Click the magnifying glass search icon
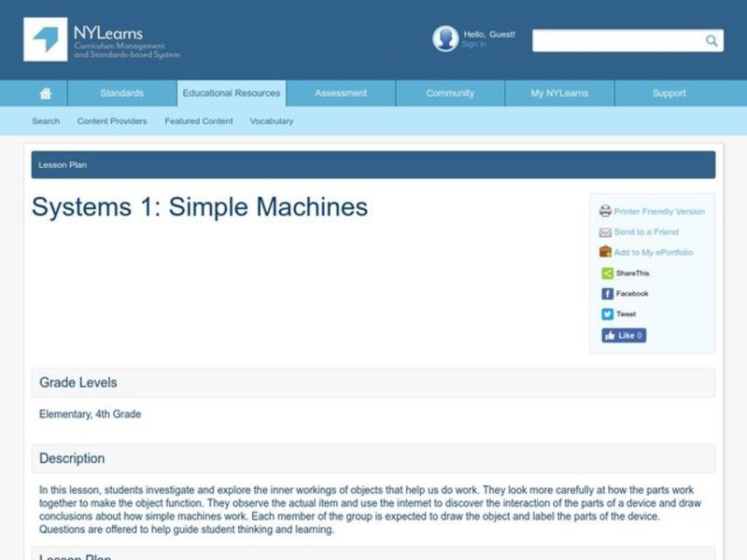Screen dimensions: 747x560 pyautogui.click(x=711, y=40)
